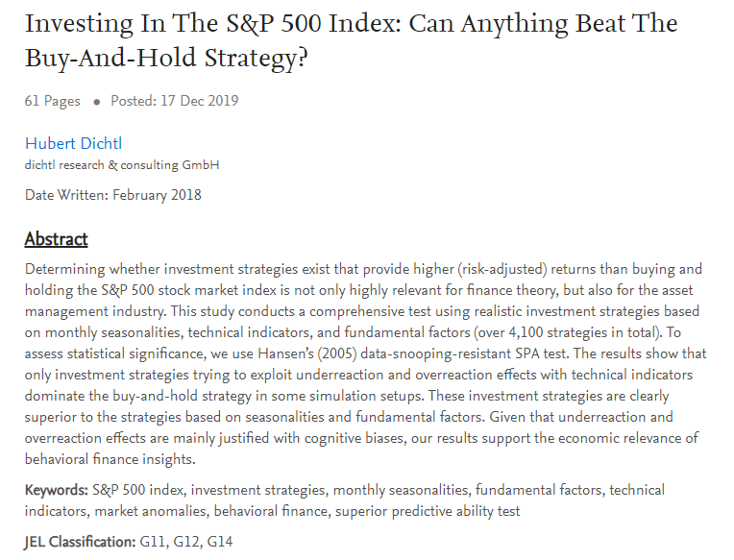Screen dimensions: 734x560
Task: Click the 'Keywords:' label
Action: click(56, 490)
